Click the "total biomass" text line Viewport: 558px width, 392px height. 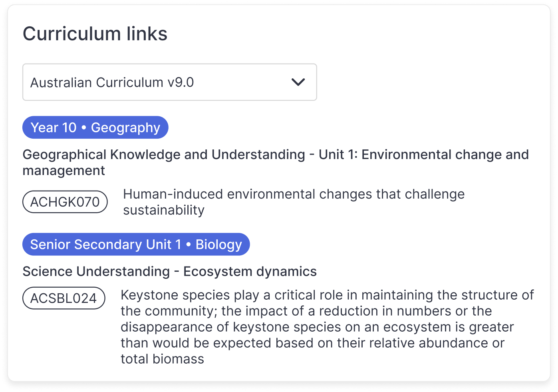pos(162,359)
